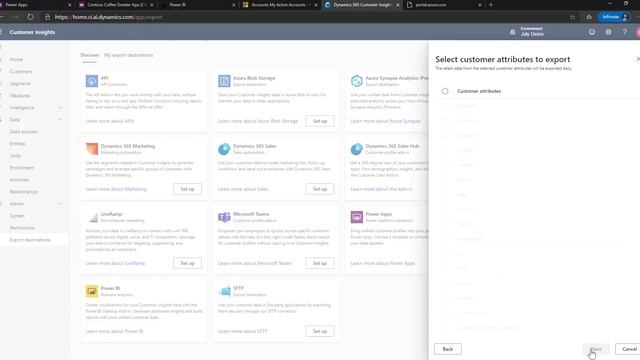Open Customers in sidebar
The image size is (640, 360).
tap(21, 71)
